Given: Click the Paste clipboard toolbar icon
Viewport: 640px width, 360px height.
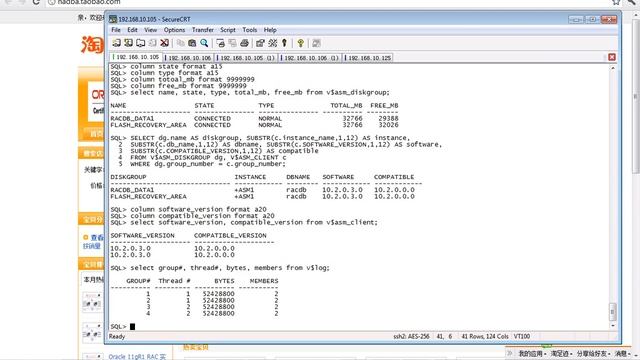Looking at the screenshot, I should (192, 43).
